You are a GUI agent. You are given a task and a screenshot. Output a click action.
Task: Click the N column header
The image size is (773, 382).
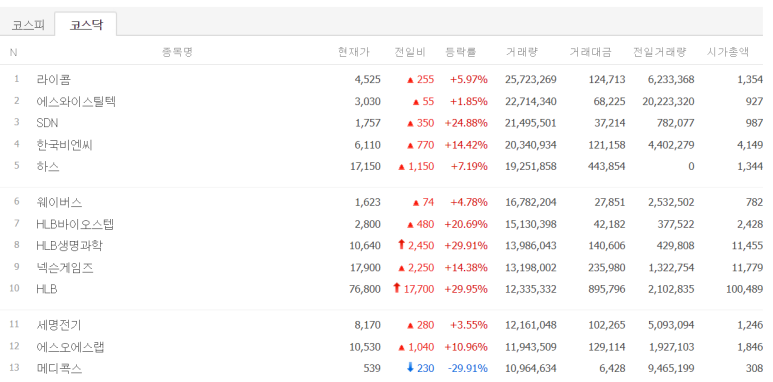13,52
